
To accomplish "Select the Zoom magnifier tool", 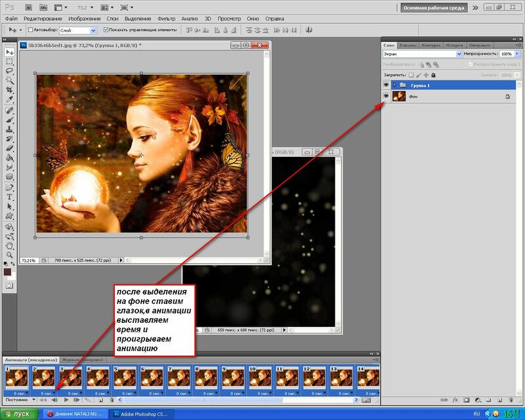I will pos(9,255).
